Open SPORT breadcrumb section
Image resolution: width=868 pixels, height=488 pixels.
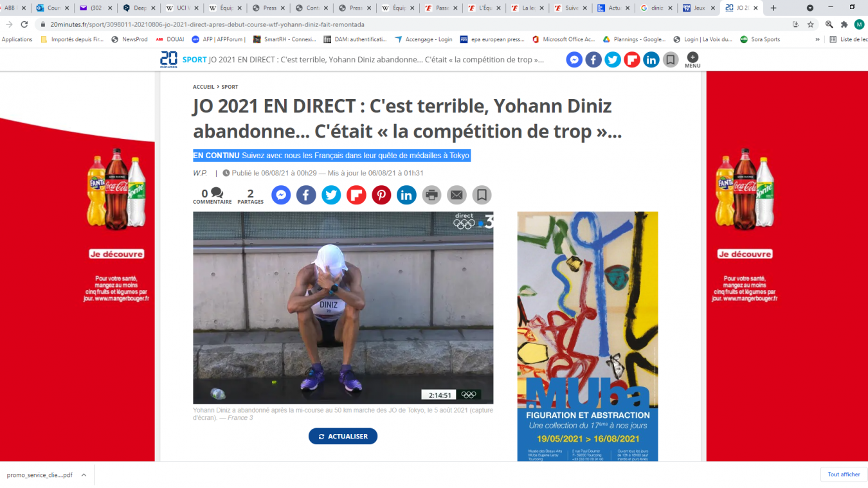click(230, 87)
